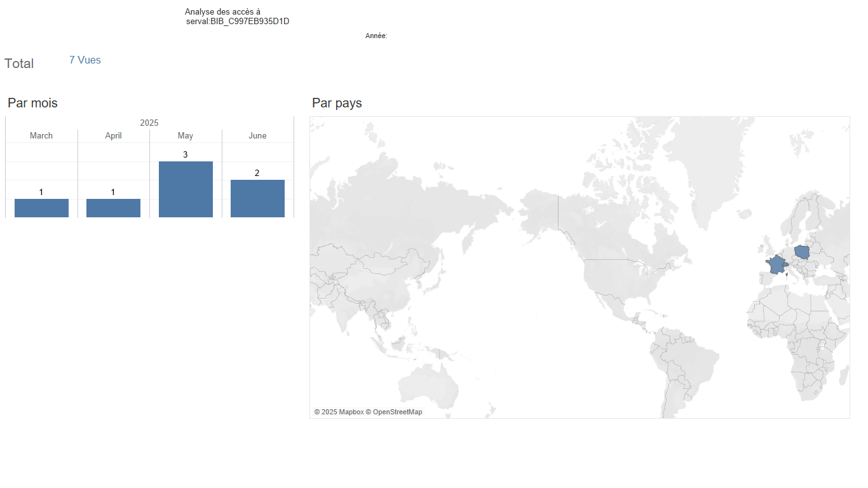The image size is (868, 488).
Task: Click Poland highlighted on the map
Action: pos(804,252)
